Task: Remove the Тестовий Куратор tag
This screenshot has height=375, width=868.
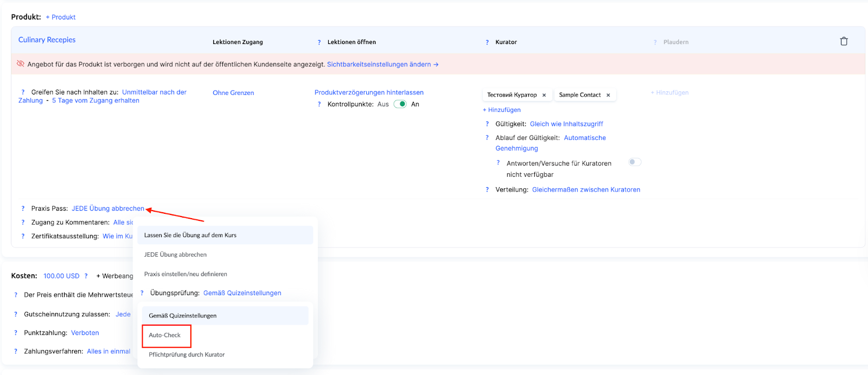Action: click(x=544, y=95)
